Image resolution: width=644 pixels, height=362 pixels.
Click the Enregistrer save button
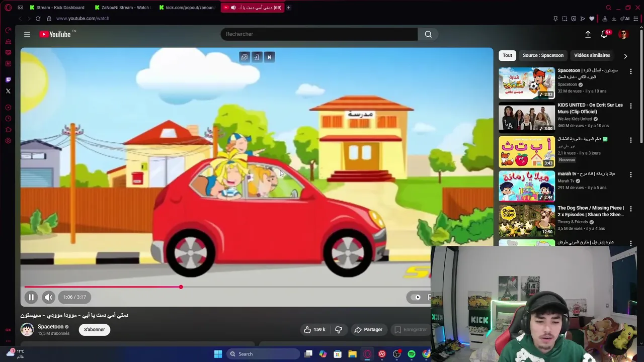[x=411, y=330]
